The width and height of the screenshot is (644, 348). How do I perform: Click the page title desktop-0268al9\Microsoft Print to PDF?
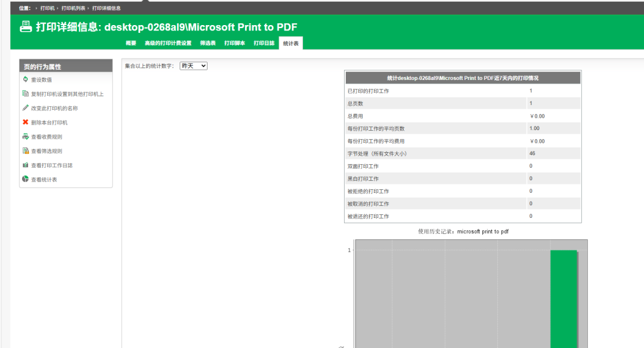201,27
